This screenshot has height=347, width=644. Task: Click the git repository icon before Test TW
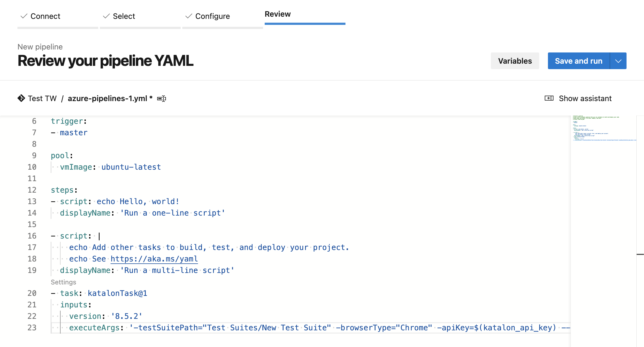click(x=21, y=98)
